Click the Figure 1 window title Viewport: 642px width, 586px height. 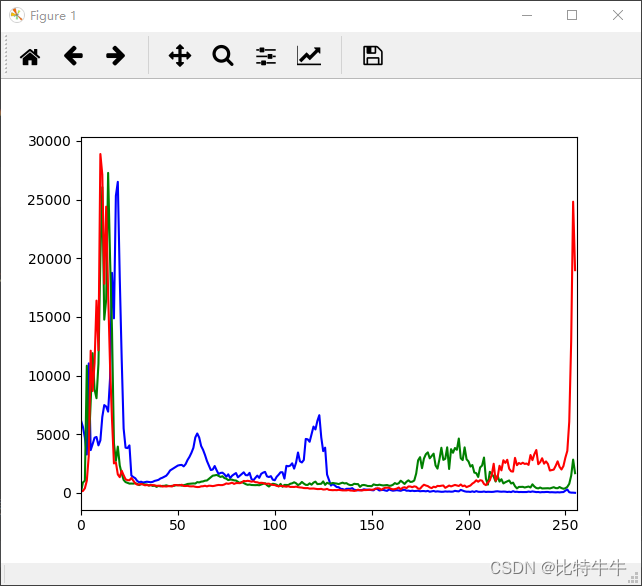pyautogui.click(x=53, y=16)
